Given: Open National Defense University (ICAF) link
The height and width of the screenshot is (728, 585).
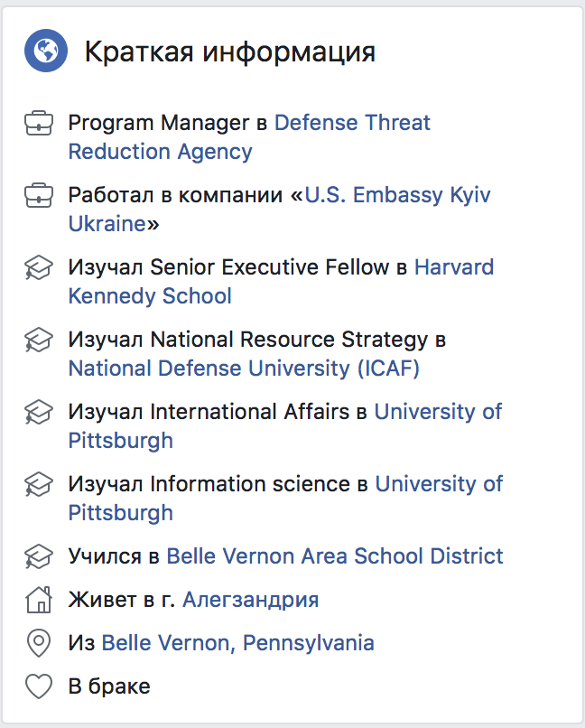Looking at the screenshot, I should click(x=244, y=369).
